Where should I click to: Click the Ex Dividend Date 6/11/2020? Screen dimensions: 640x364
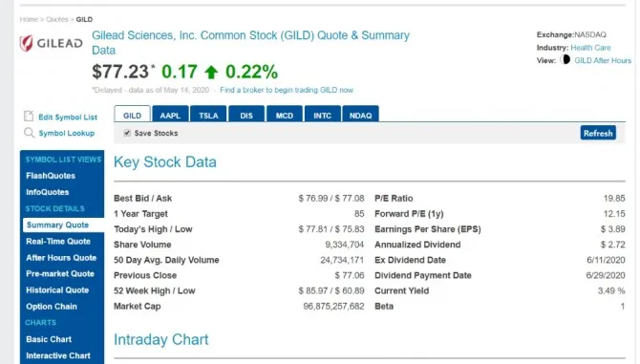(606, 260)
